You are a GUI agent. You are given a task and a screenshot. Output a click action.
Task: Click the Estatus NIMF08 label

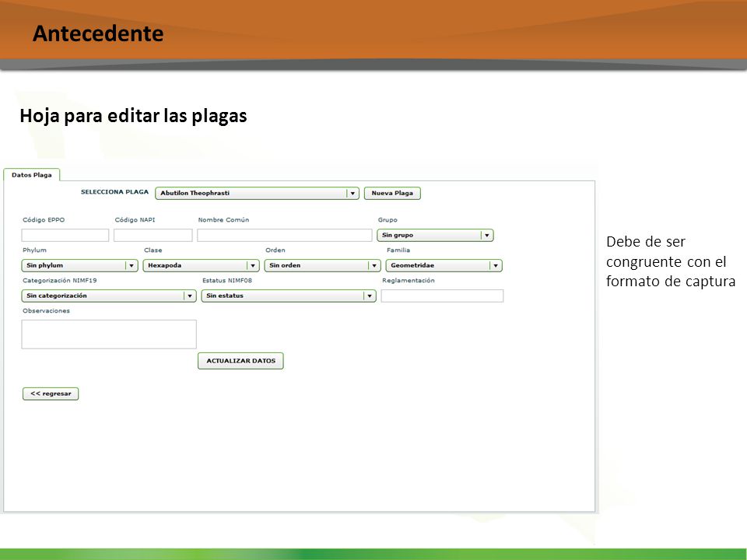[x=226, y=281]
